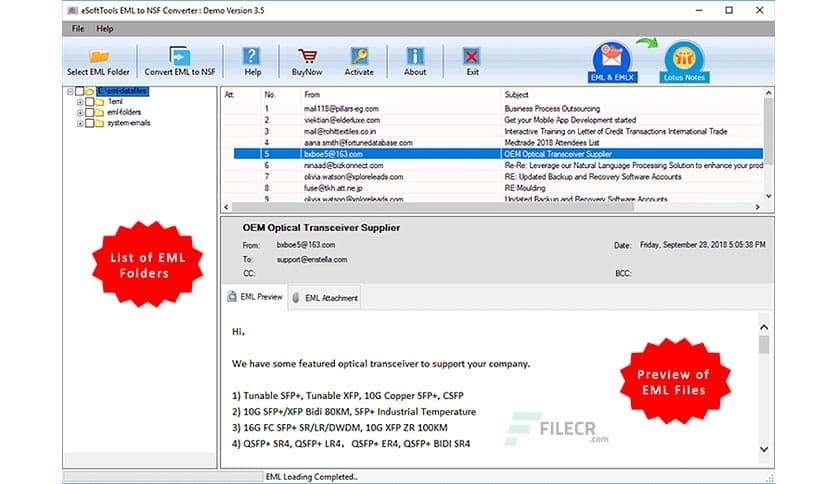This screenshot has width=836, height=484.
Task: Open the About info icon
Action: click(x=415, y=56)
